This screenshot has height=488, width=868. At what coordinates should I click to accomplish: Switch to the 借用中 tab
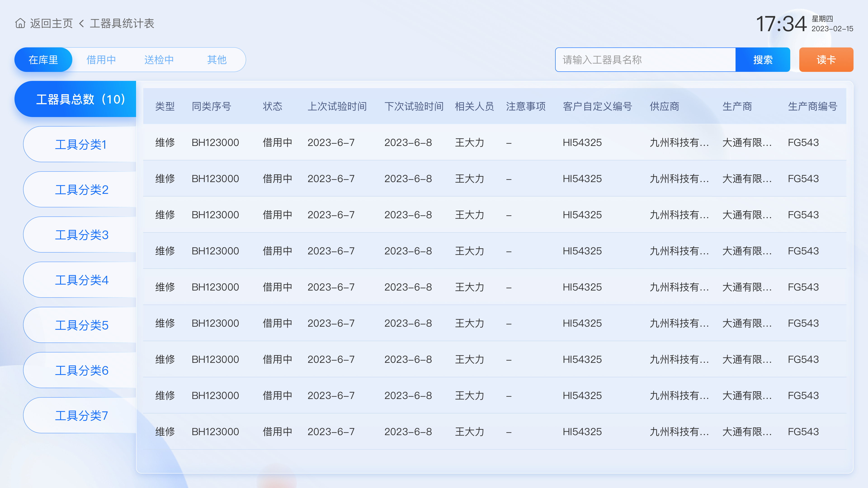[x=101, y=60]
